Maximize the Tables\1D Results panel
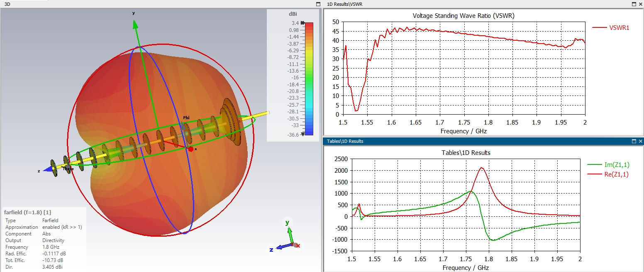644x272 pixels. (634, 141)
